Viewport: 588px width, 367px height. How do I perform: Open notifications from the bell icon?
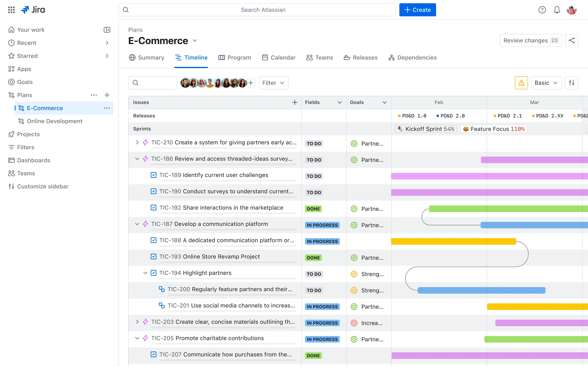(557, 10)
